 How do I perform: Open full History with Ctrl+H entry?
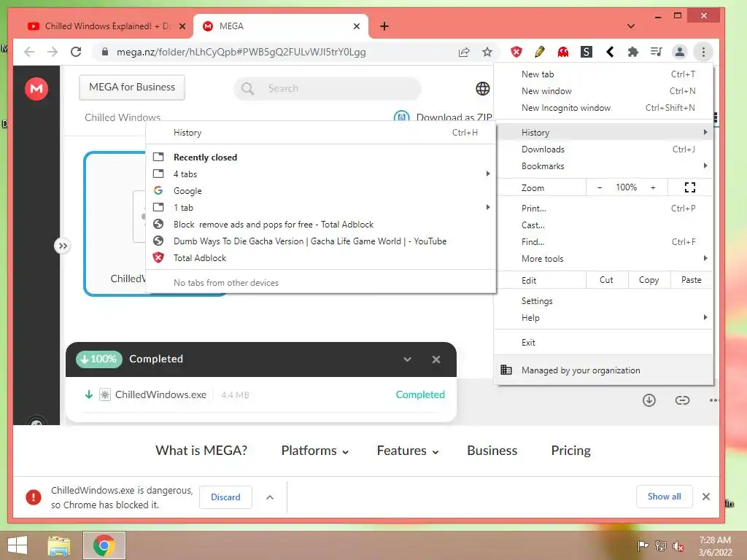321,133
